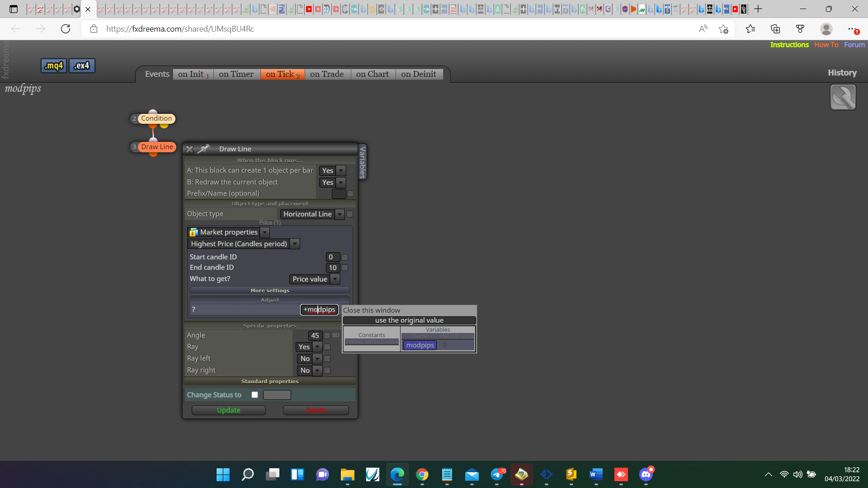The image size is (868, 488).
Task: Tick the Ray checkbox
Action: pyautogui.click(x=327, y=347)
